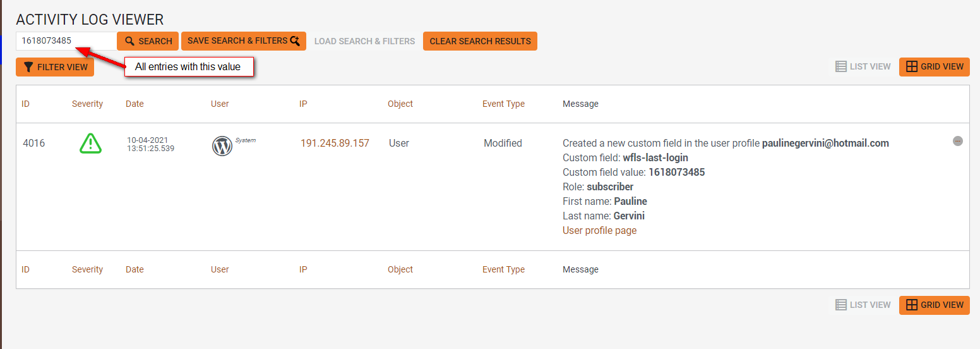
Task: Sort by top Severity column header
Action: click(87, 104)
